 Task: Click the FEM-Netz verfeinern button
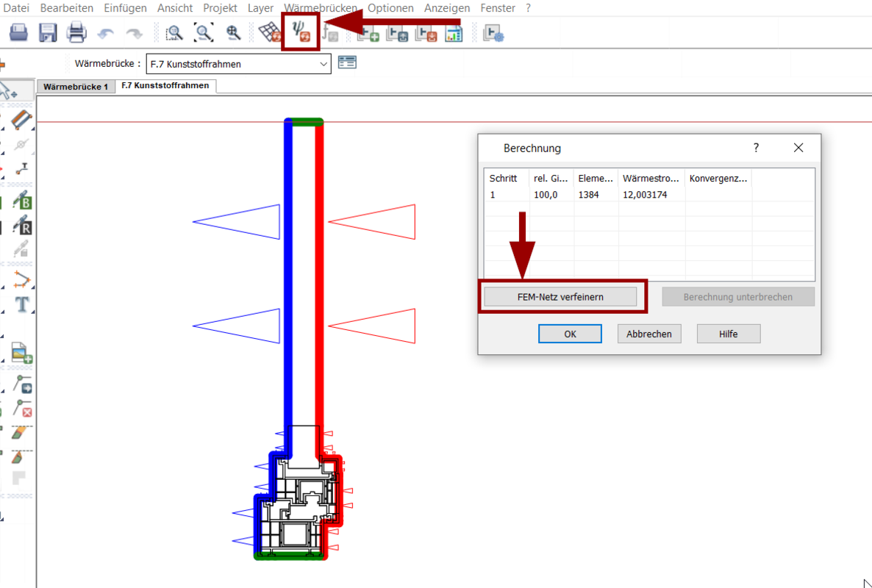[x=560, y=297]
